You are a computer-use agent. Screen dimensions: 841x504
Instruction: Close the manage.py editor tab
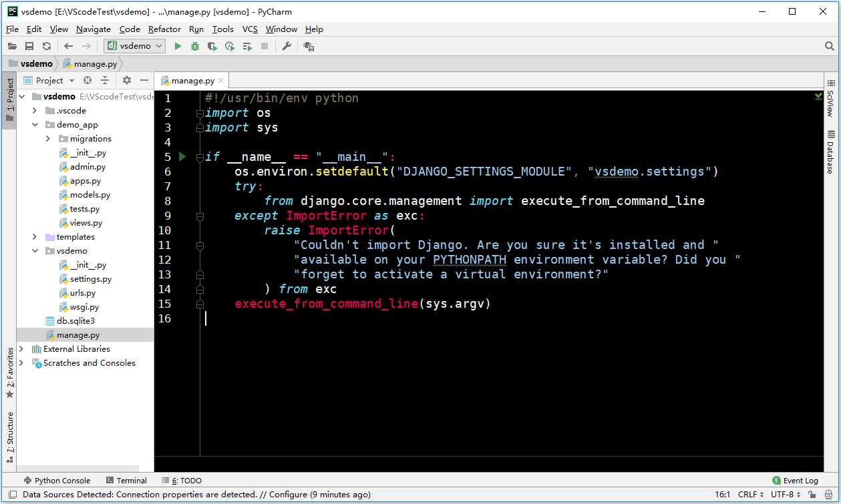point(222,81)
